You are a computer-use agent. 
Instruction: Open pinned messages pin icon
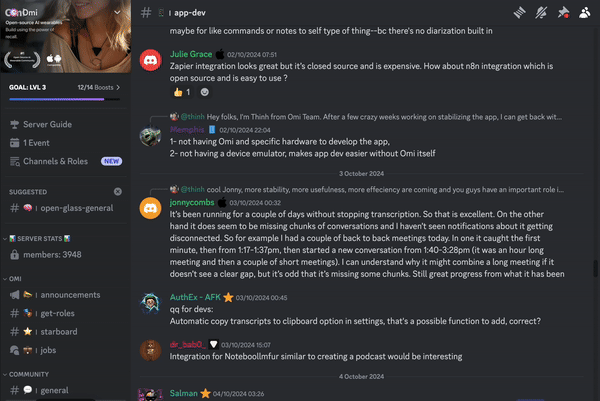[x=564, y=13]
